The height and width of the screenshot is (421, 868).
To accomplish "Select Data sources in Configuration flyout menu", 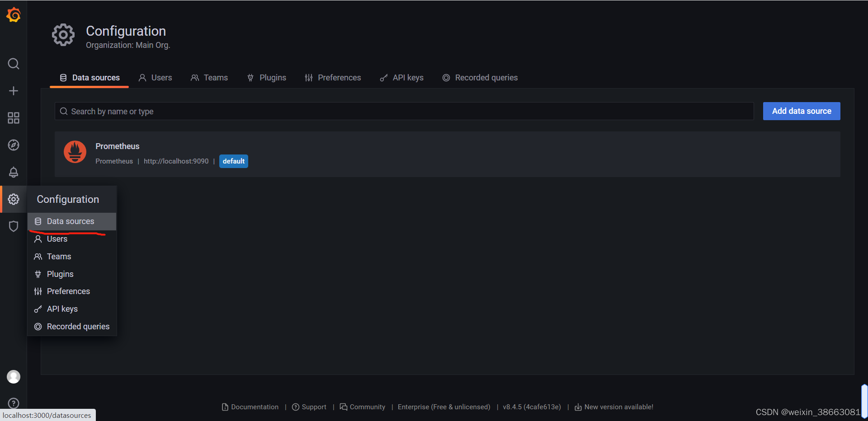I will (x=72, y=221).
